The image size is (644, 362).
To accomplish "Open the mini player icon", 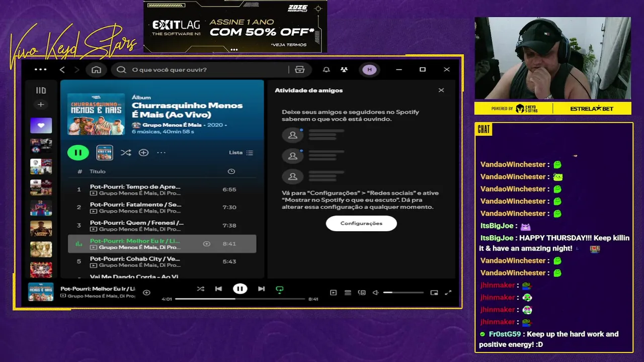I will [434, 293].
